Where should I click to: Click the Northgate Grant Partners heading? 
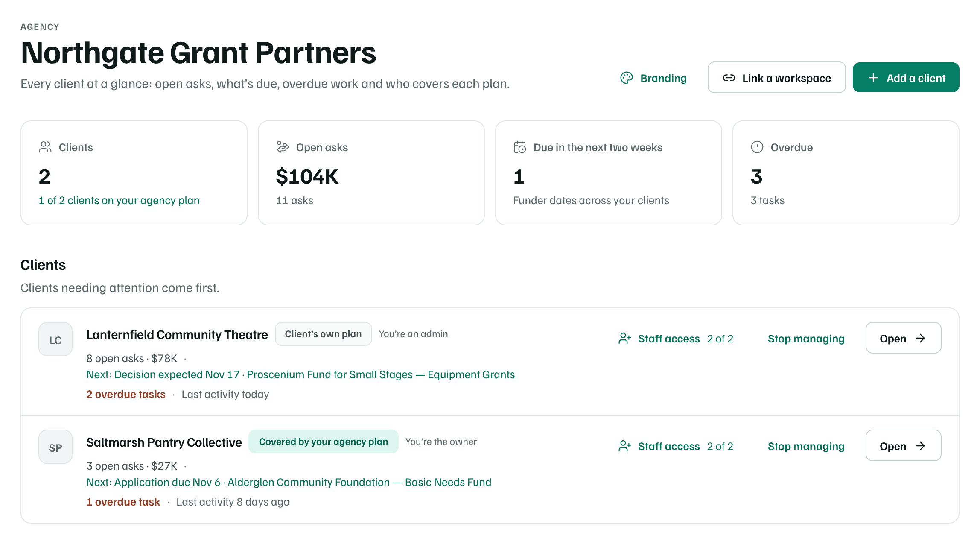tap(198, 53)
